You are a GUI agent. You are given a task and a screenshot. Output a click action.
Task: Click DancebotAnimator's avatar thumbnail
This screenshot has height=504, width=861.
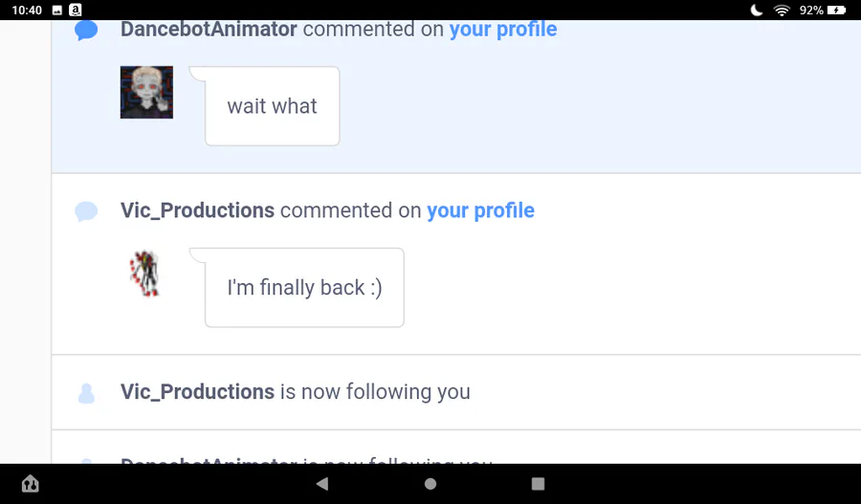coord(146,92)
